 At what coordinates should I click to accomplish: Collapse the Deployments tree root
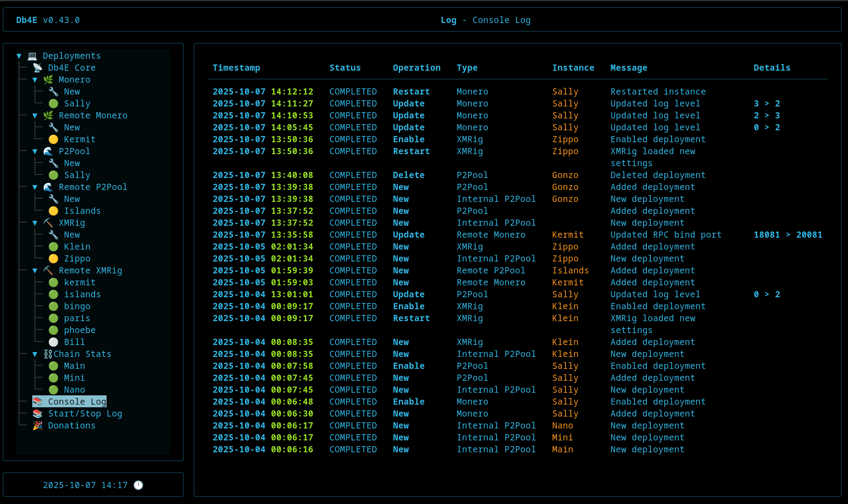pos(19,56)
